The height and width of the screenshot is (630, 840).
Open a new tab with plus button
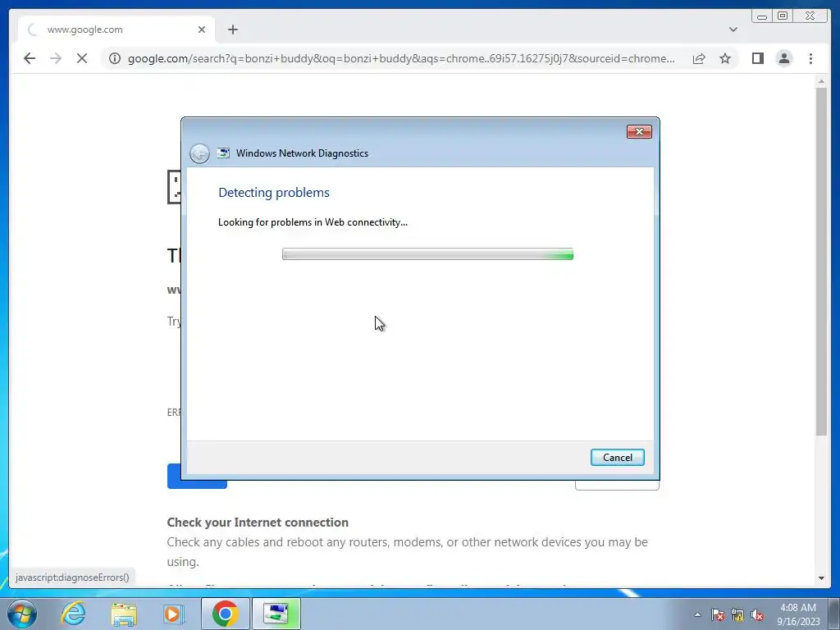(232, 30)
